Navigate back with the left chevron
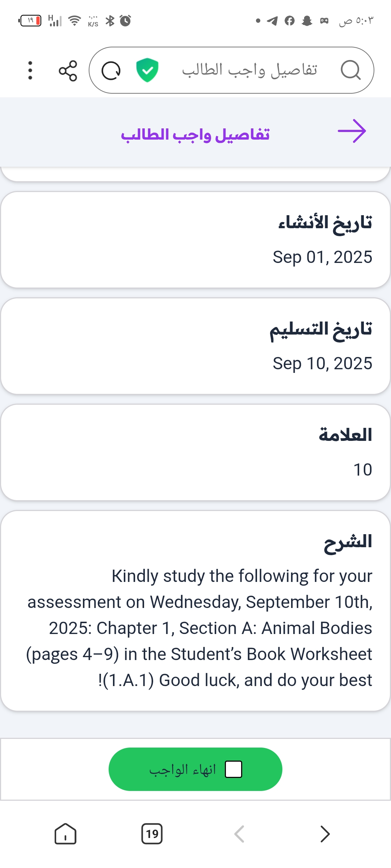Screen dimensions: 391x868 pyautogui.click(x=239, y=834)
